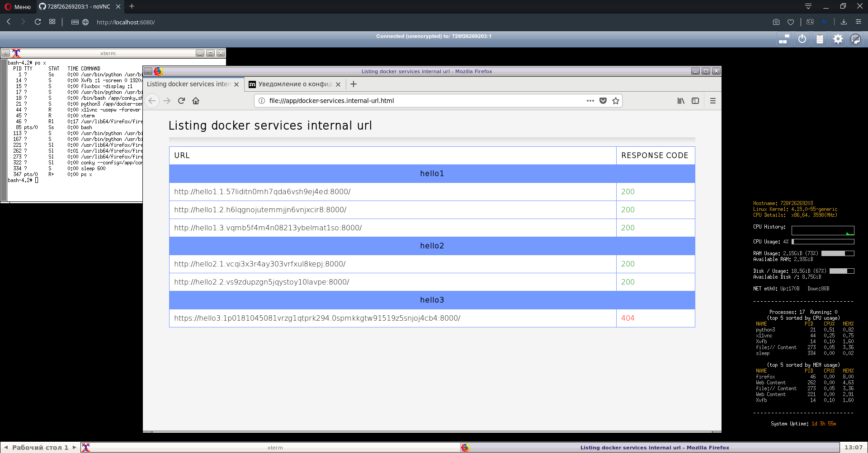This screenshot has height=453, width=868.
Task: Open a new Firefox tab
Action: tap(354, 84)
